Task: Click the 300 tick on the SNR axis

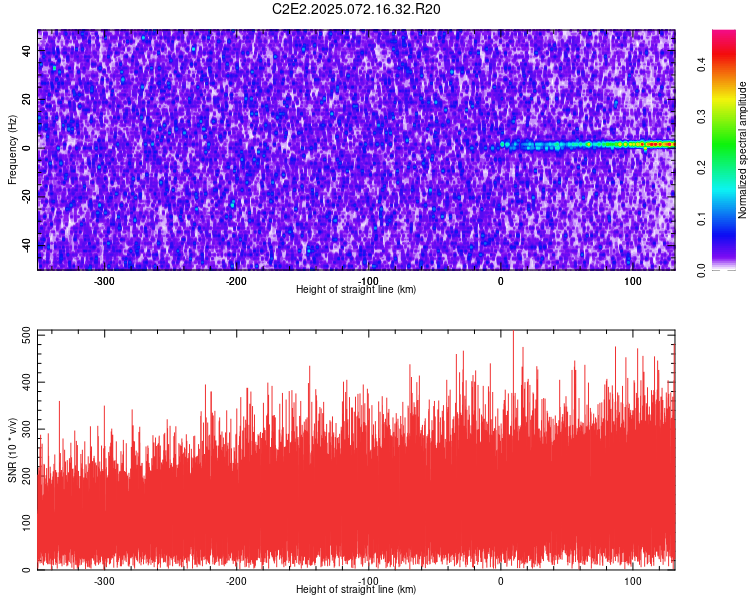Action: 26,429
